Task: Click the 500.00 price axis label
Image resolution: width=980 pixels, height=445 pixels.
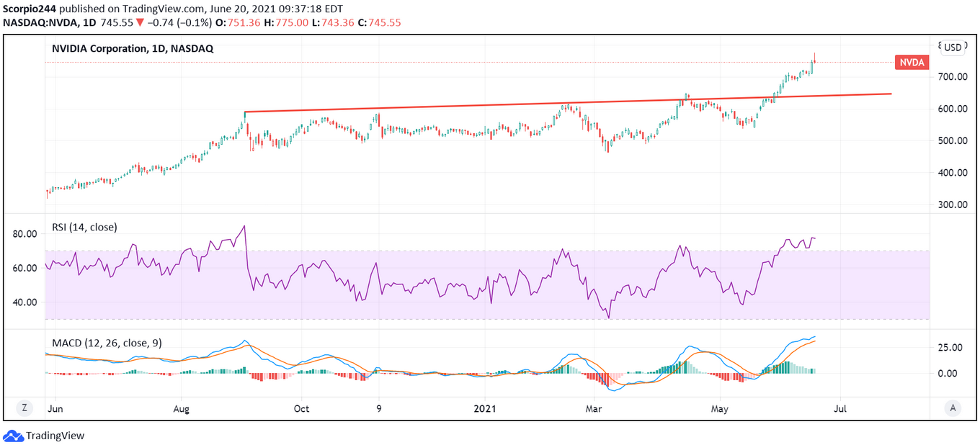Action: (x=951, y=140)
